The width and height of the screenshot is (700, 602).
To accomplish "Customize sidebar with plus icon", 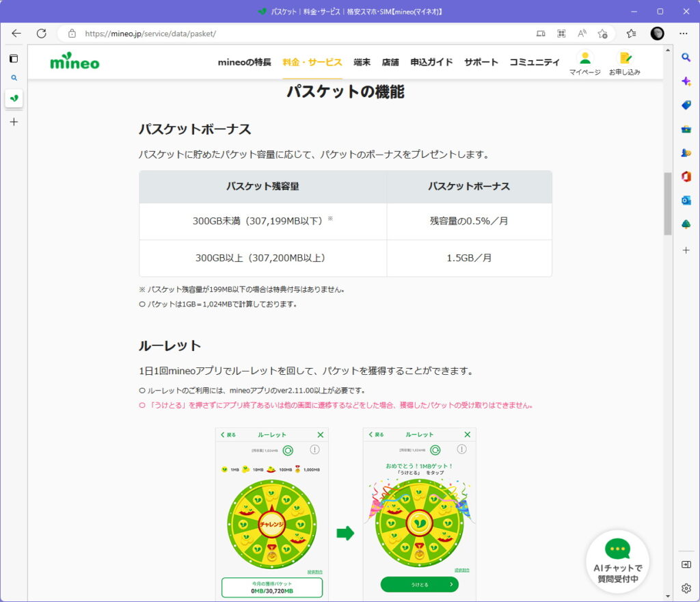I will pyautogui.click(x=686, y=250).
